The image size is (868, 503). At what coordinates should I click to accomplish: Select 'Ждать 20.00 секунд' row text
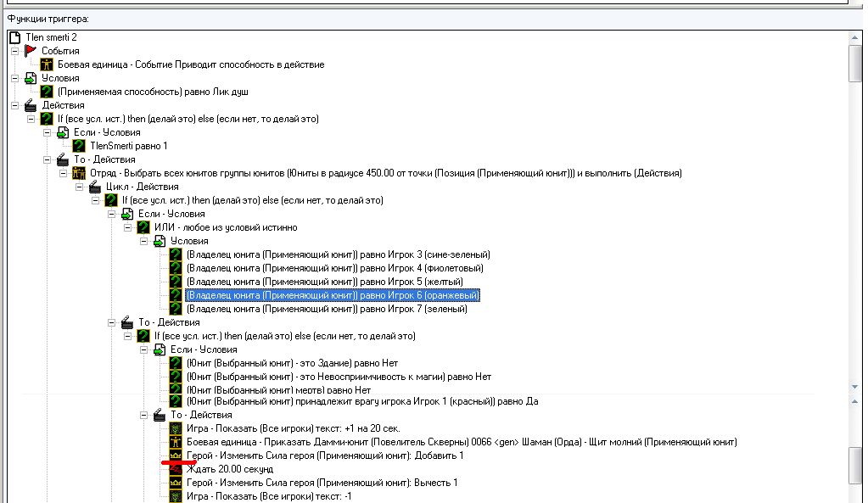pyautogui.click(x=230, y=469)
